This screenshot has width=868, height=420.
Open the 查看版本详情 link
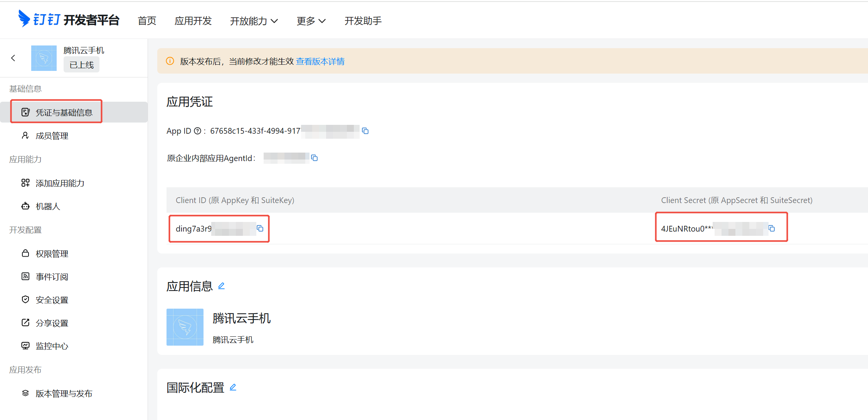pos(320,61)
